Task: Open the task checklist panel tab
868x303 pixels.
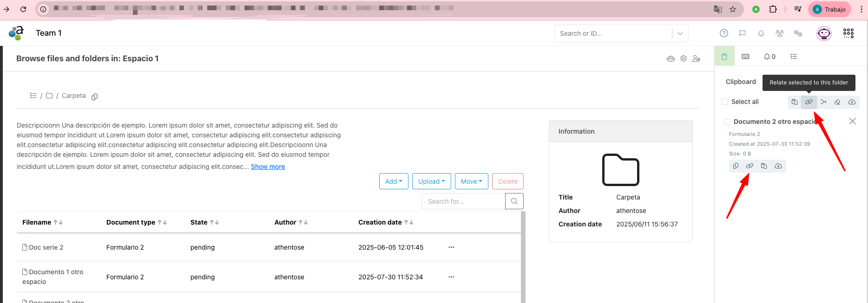Action: [x=794, y=57]
